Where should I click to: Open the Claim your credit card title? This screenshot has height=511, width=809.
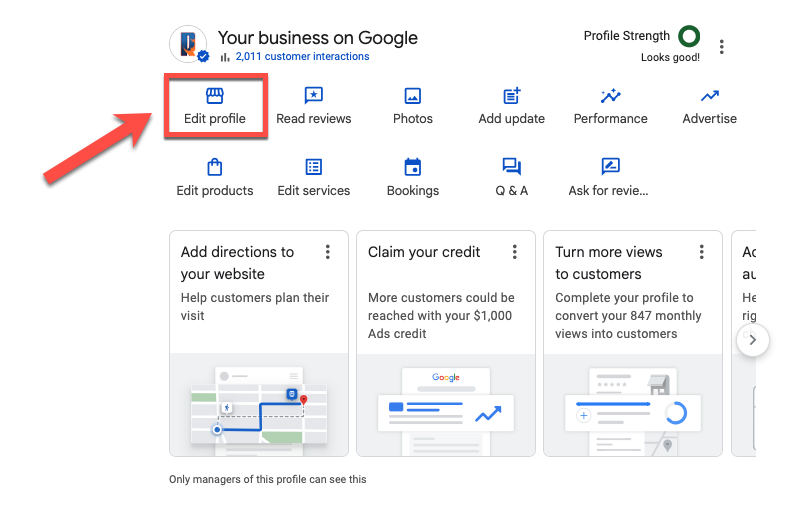click(424, 252)
